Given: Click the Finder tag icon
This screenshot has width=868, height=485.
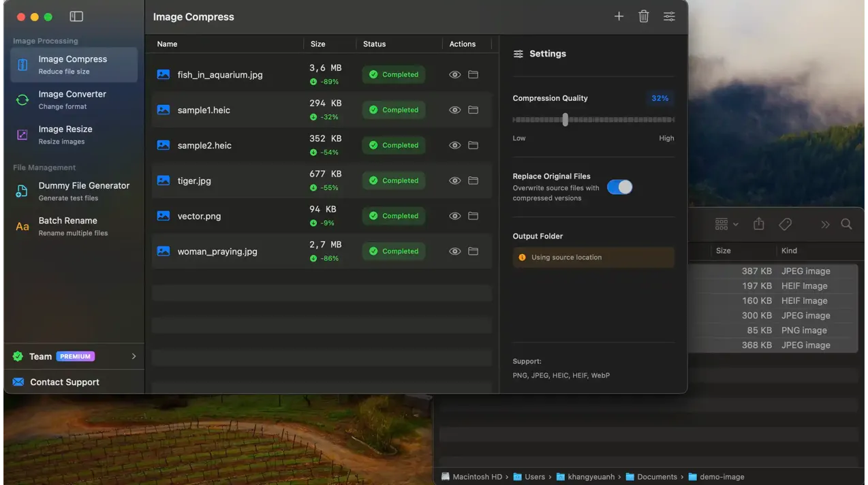Looking at the screenshot, I should point(785,224).
